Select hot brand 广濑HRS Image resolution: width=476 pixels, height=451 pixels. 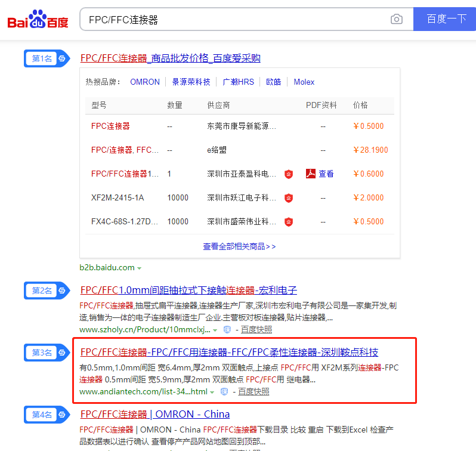click(238, 82)
